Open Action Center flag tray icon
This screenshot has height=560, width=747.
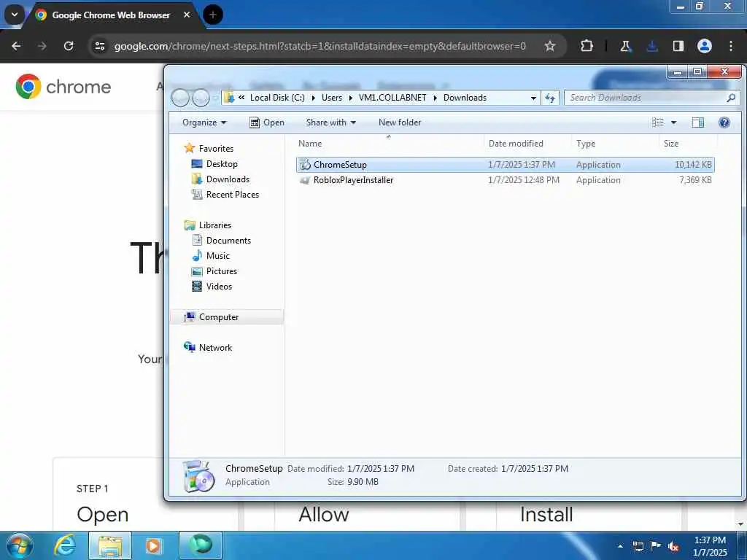pos(656,546)
